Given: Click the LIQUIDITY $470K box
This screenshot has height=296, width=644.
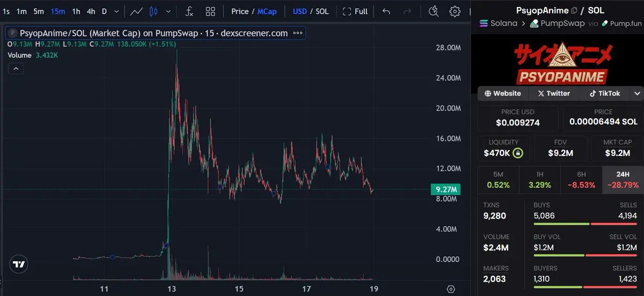Looking at the screenshot, I should coord(503,148).
